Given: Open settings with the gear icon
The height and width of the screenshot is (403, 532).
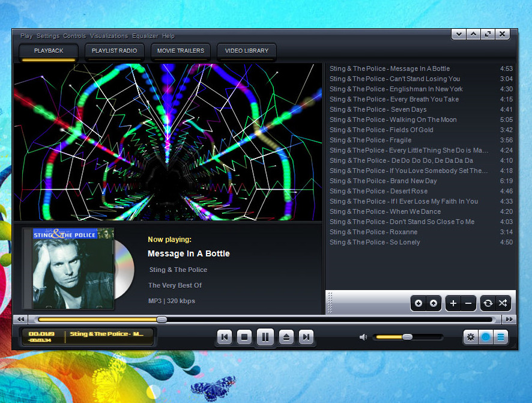Looking at the screenshot, I should 471,337.
